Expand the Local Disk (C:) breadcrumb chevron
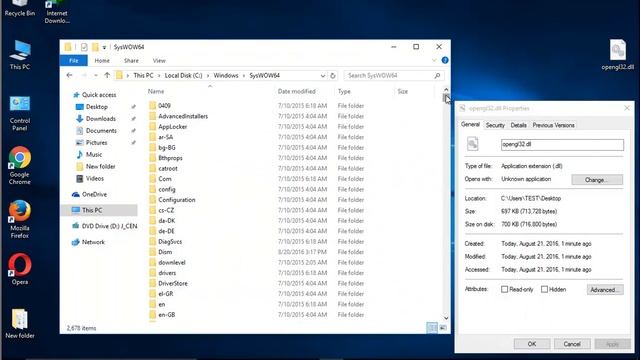Viewport: 640px width, 360px height. 208,76
